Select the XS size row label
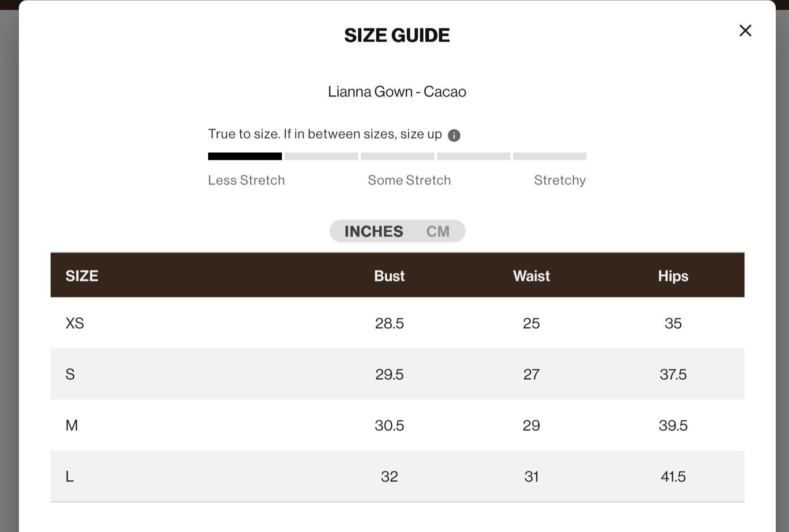 [75, 323]
